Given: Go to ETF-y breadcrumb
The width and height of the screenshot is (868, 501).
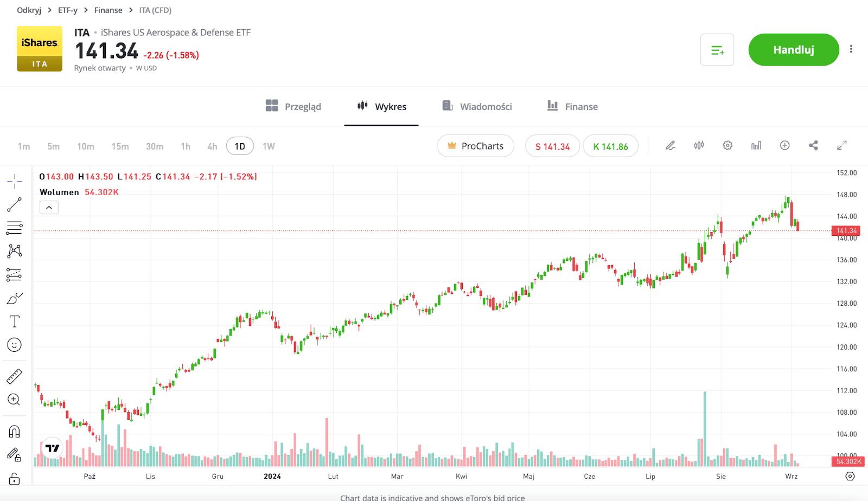Looking at the screenshot, I should 68,10.
